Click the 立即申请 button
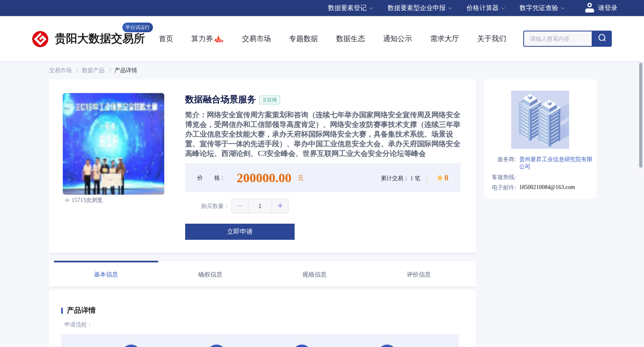Screen dimensions: 644x347 (240, 232)
